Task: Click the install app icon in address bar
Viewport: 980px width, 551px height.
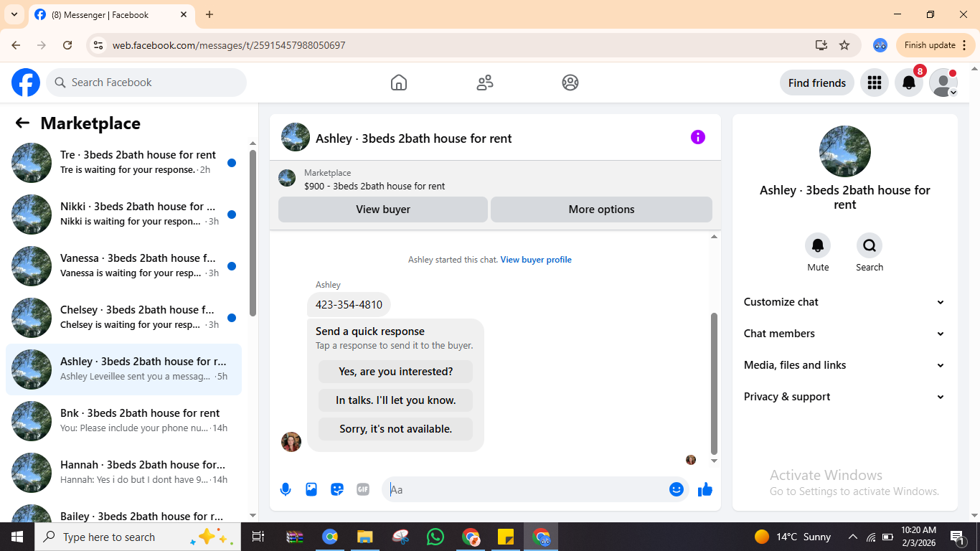Action: pyautogui.click(x=821, y=45)
